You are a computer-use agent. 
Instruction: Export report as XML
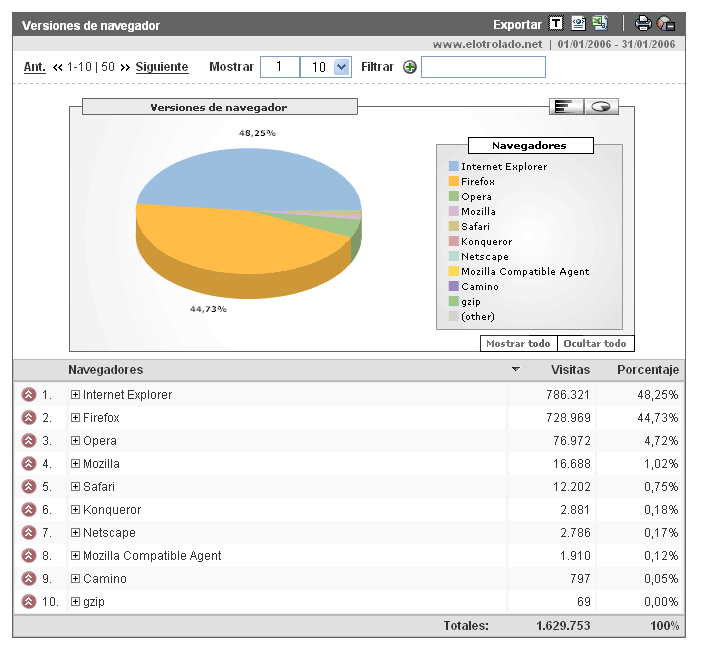click(578, 24)
